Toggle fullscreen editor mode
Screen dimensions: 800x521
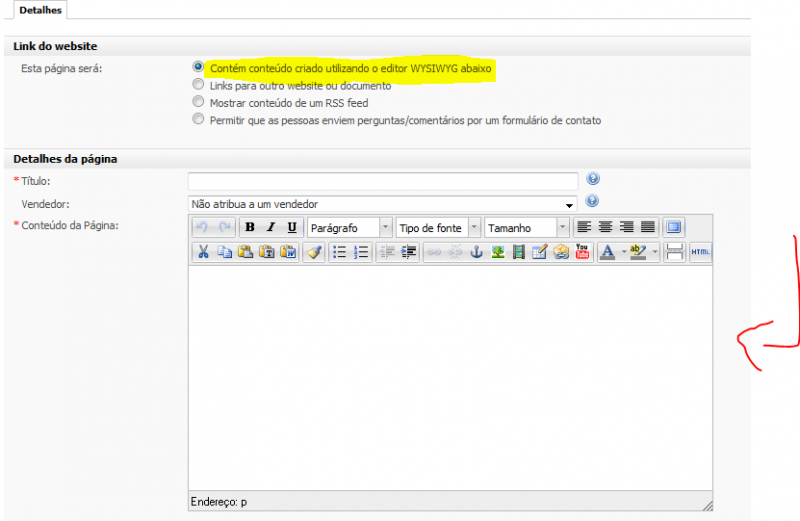point(673,227)
